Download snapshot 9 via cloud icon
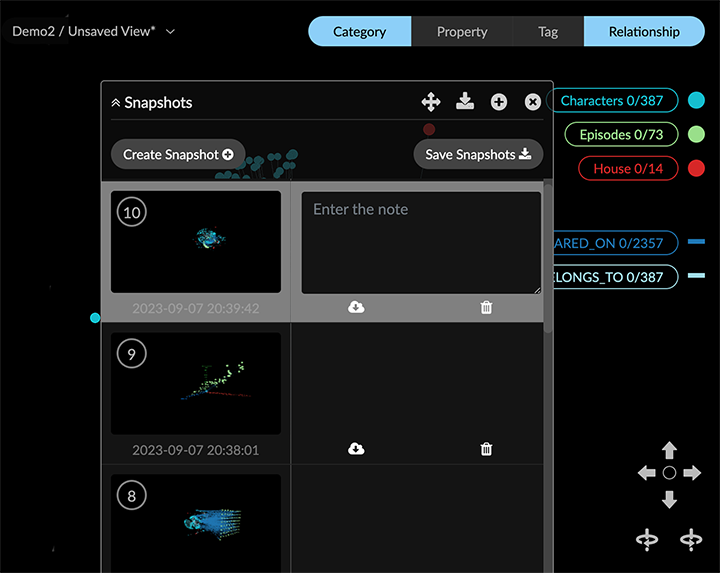This screenshot has width=720, height=573. [356, 449]
